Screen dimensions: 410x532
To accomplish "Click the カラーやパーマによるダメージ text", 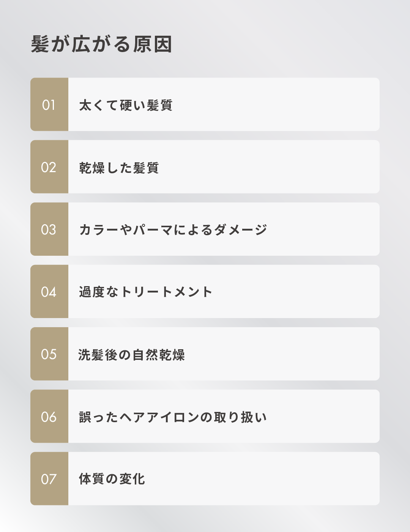I will pos(173,230).
